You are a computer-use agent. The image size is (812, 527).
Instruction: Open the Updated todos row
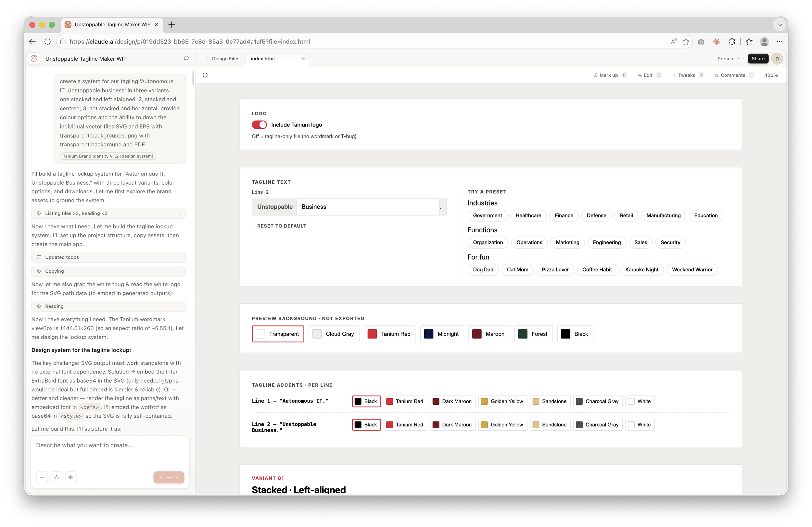108,257
